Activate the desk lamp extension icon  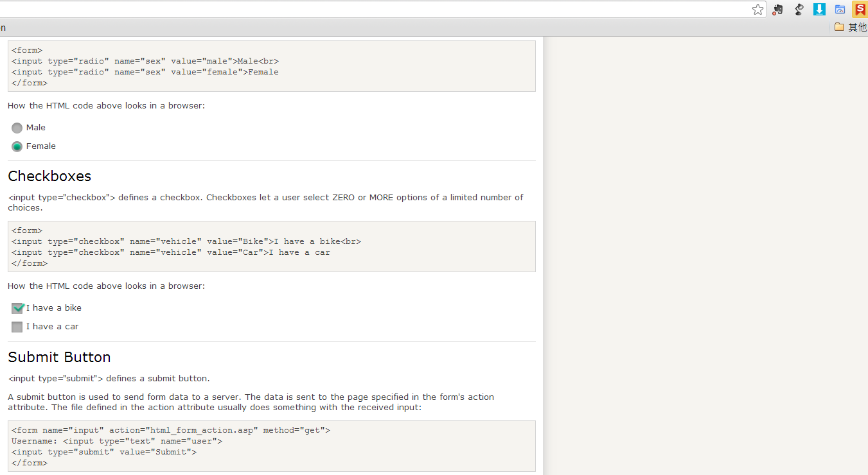click(799, 10)
